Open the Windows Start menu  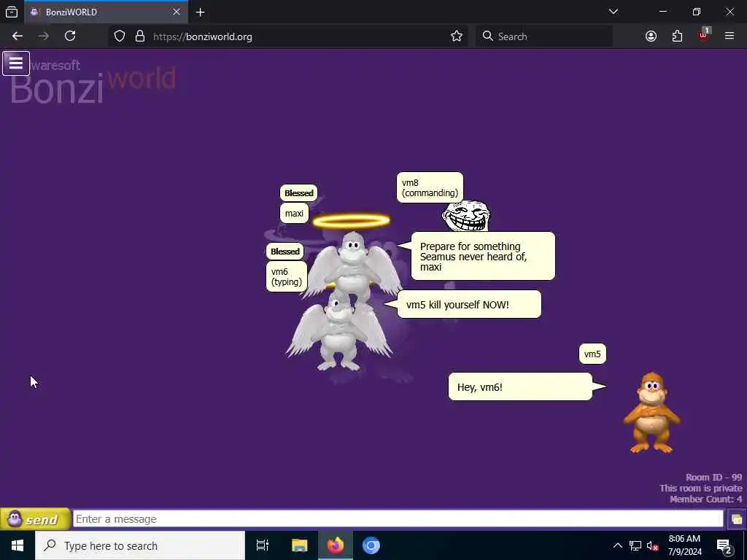pos(18,545)
